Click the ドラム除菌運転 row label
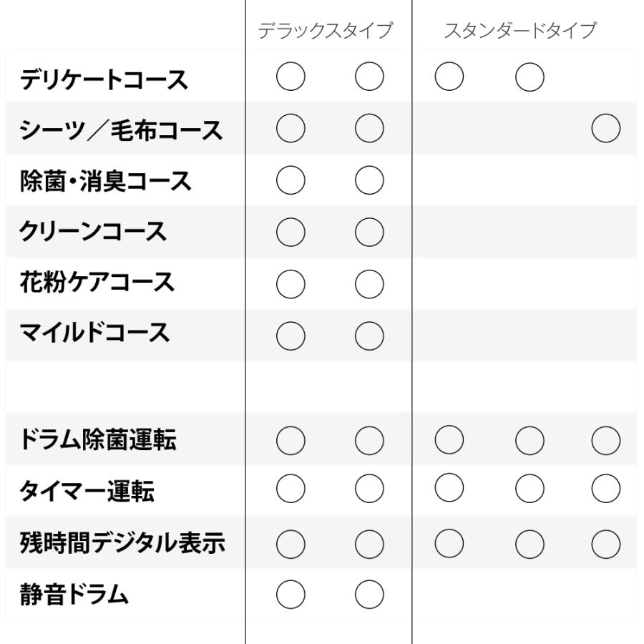Screen dimensions: 644x644 point(97,441)
